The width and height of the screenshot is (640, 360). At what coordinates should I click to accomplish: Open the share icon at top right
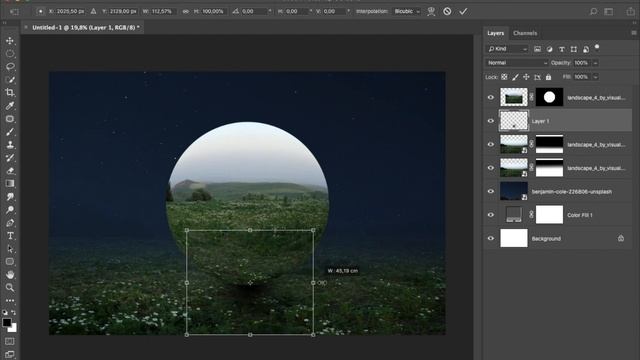tap(631, 11)
